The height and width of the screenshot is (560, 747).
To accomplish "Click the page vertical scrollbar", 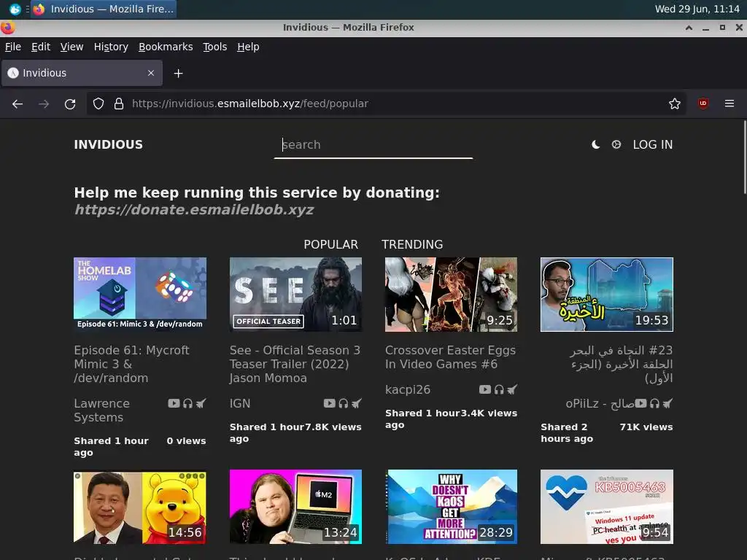I will 745,157.
